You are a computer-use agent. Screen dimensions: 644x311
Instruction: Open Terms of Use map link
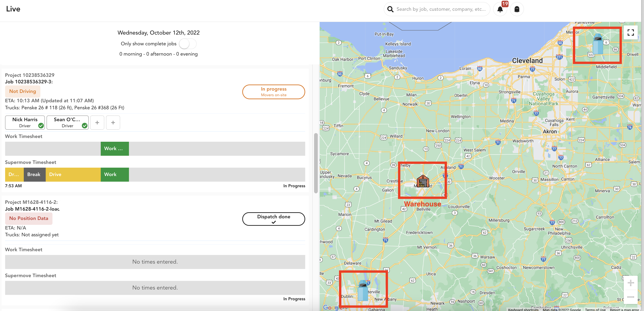pyautogui.click(x=595, y=310)
